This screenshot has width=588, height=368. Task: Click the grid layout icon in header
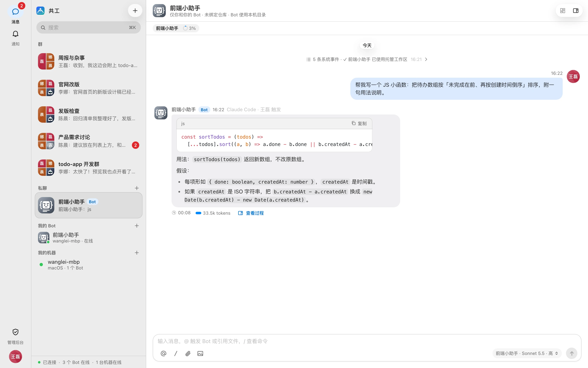click(x=562, y=10)
